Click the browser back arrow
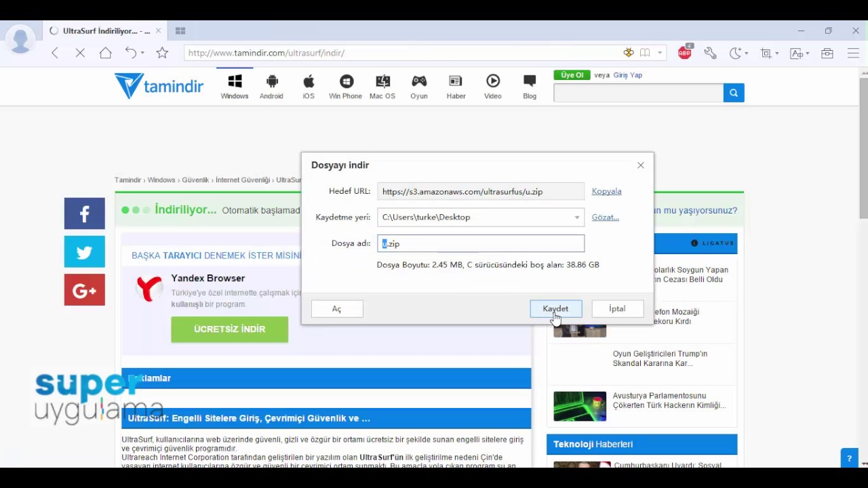The height and width of the screenshot is (488, 868). point(55,53)
